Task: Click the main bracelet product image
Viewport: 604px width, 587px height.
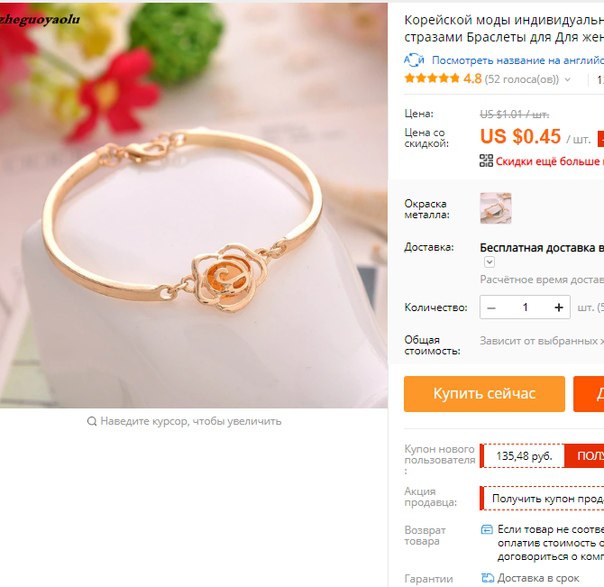Action: [x=194, y=205]
